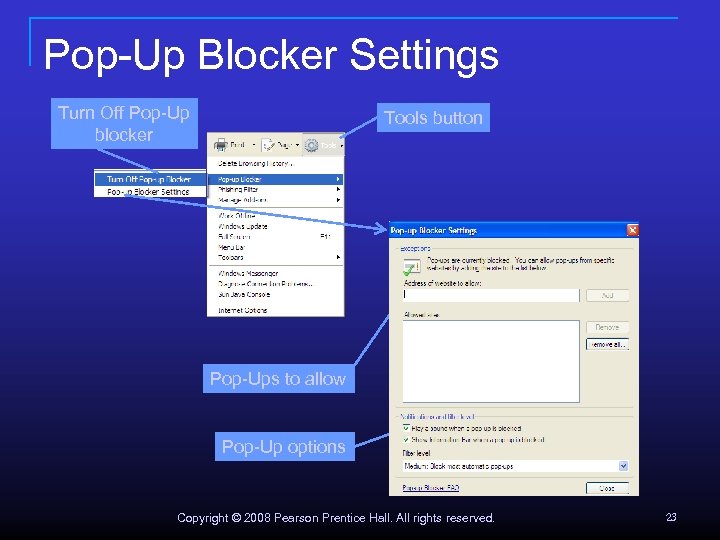Toggle Show Information Bar when pop-up blocked
Image resolution: width=720 pixels, height=540 pixels.
point(406,439)
